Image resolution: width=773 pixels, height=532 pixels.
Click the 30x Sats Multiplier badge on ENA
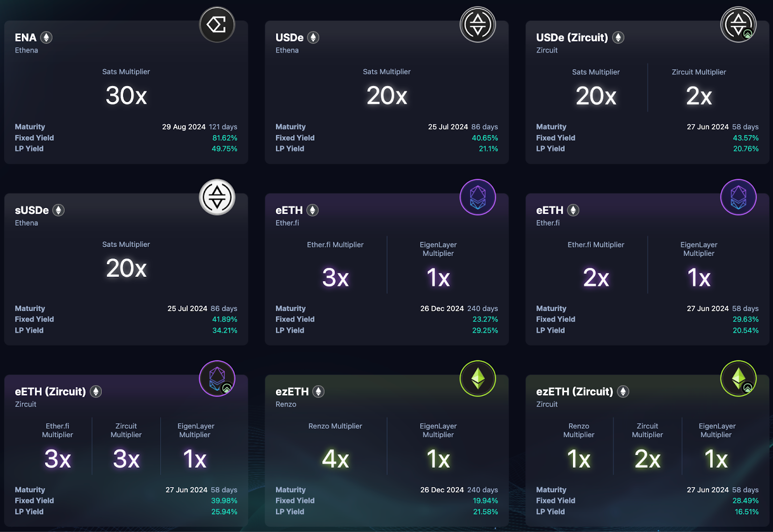pyautogui.click(x=126, y=96)
